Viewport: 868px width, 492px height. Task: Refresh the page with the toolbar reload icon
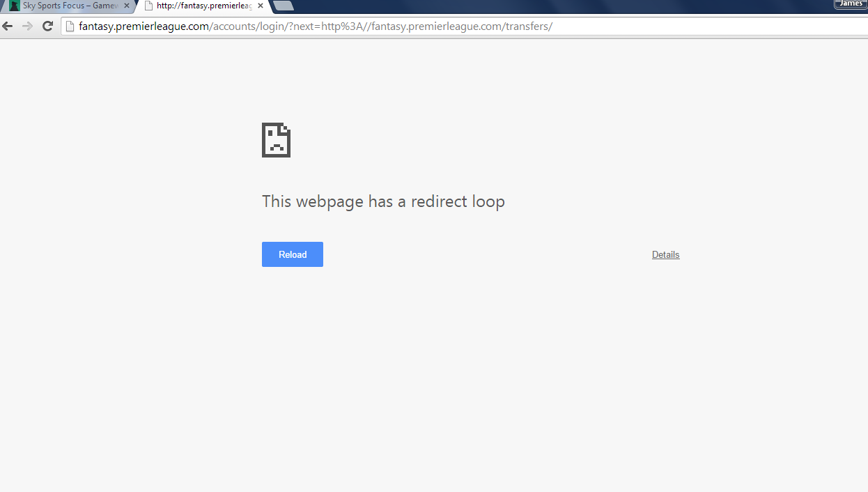47,26
